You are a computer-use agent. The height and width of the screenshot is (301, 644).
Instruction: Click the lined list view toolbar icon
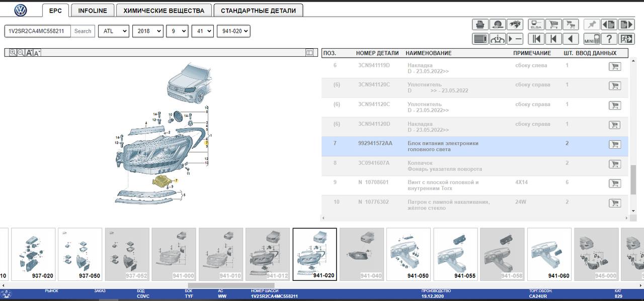480,39
